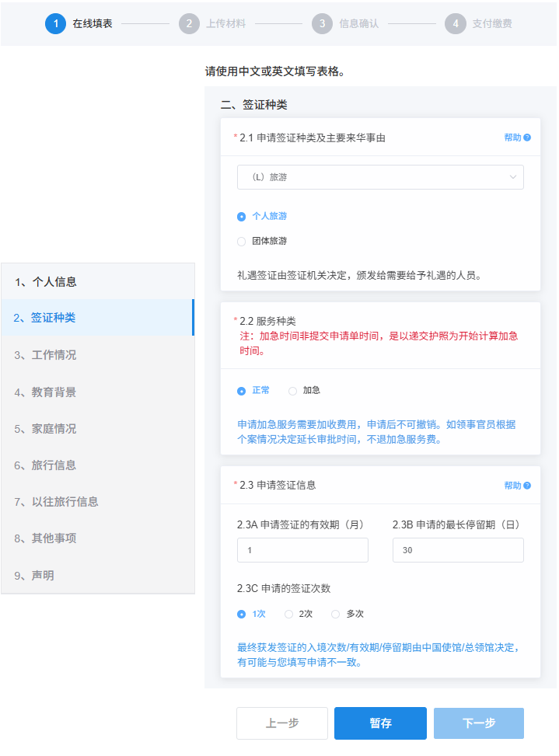Click step 2 circle 上传材料
559x756 pixels.
click(189, 24)
